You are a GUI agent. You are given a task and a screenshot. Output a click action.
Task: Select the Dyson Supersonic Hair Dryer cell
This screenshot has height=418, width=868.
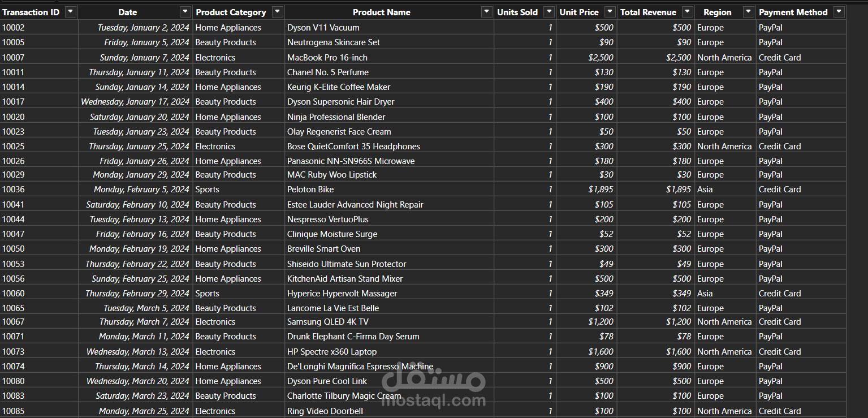389,102
